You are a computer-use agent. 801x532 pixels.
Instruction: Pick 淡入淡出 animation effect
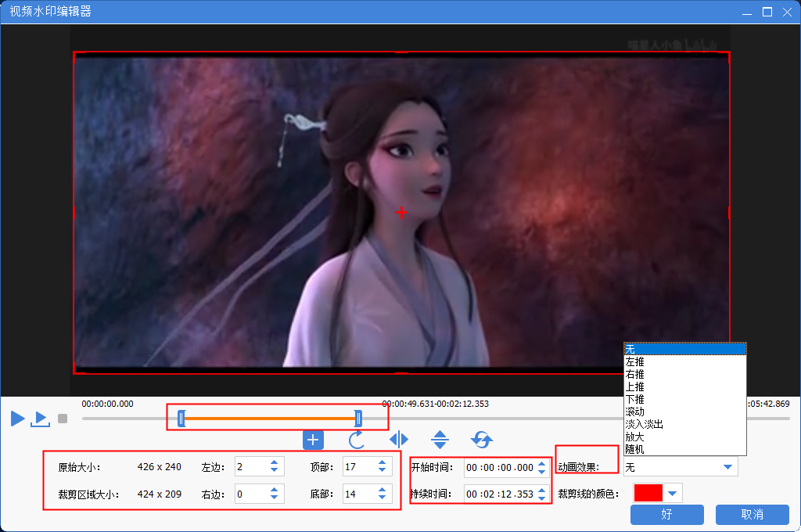click(x=685, y=424)
